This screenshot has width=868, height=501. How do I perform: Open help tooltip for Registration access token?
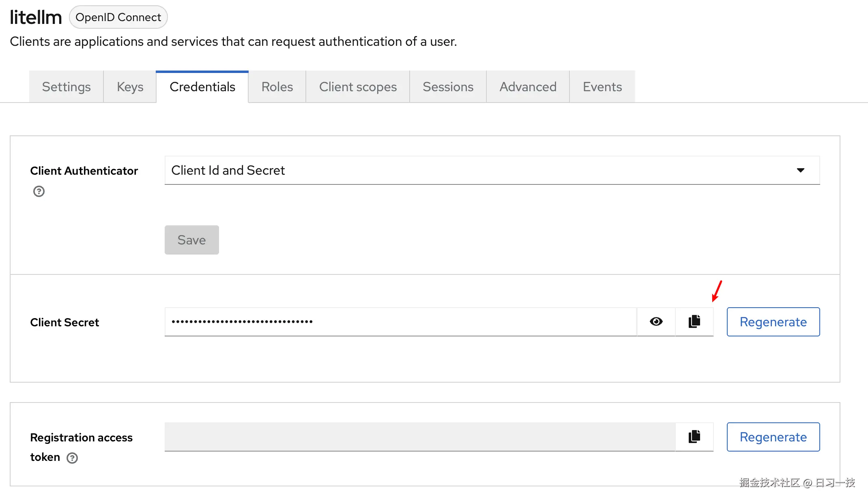click(72, 458)
